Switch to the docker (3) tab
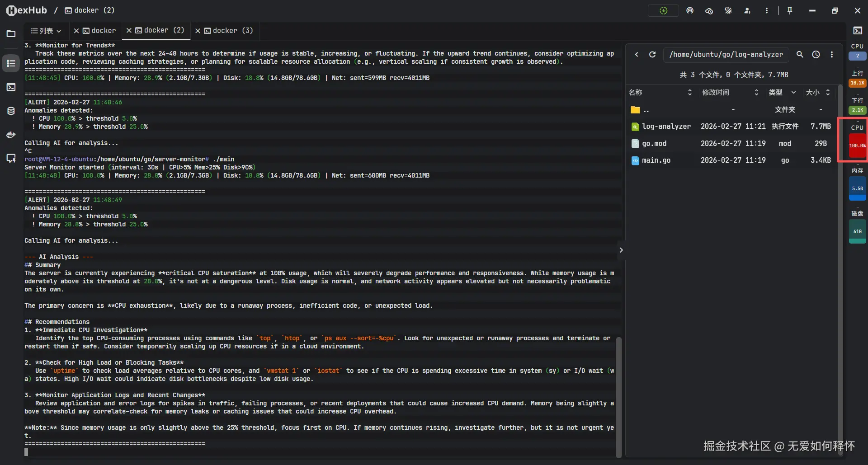This screenshot has width=868, height=465. (229, 31)
